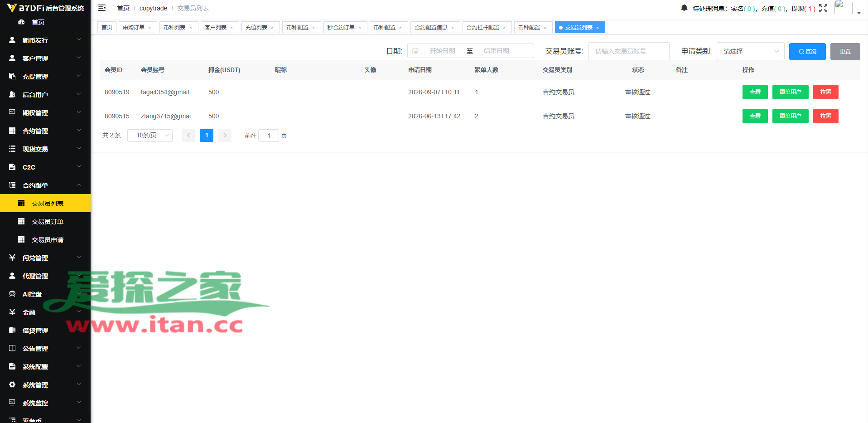868x423 pixels.
Task: Click the 系统管理 gear icon
Action: click(12, 384)
